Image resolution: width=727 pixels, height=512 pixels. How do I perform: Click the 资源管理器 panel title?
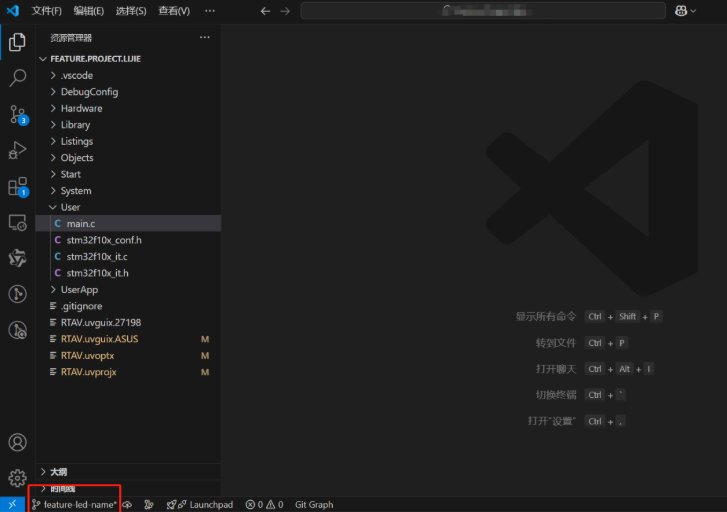pos(71,38)
